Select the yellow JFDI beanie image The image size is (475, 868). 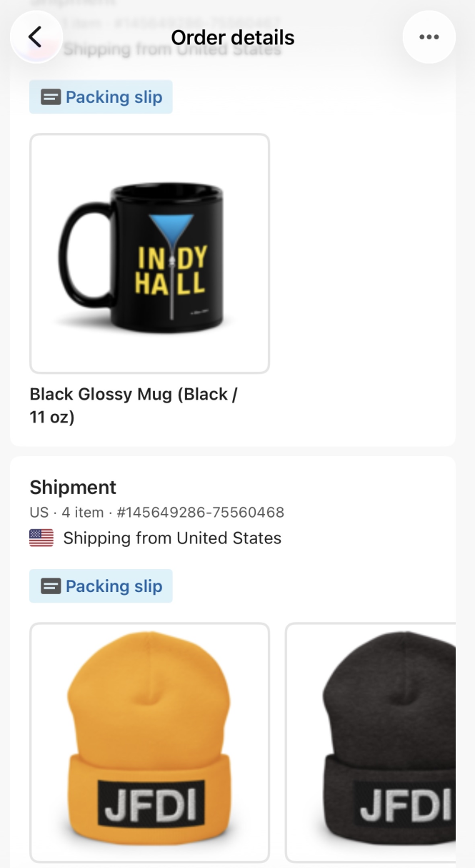tap(149, 744)
